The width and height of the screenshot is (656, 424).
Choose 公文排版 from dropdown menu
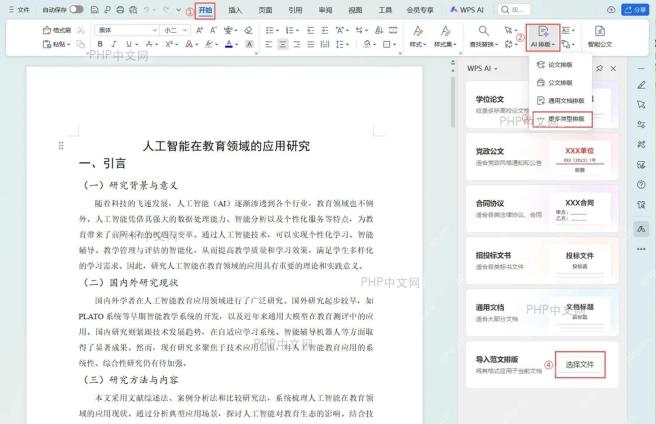coord(560,82)
